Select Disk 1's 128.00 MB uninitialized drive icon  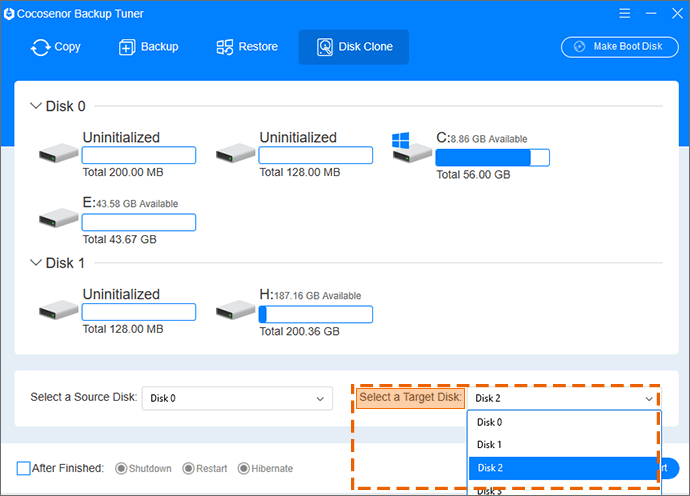(x=59, y=310)
